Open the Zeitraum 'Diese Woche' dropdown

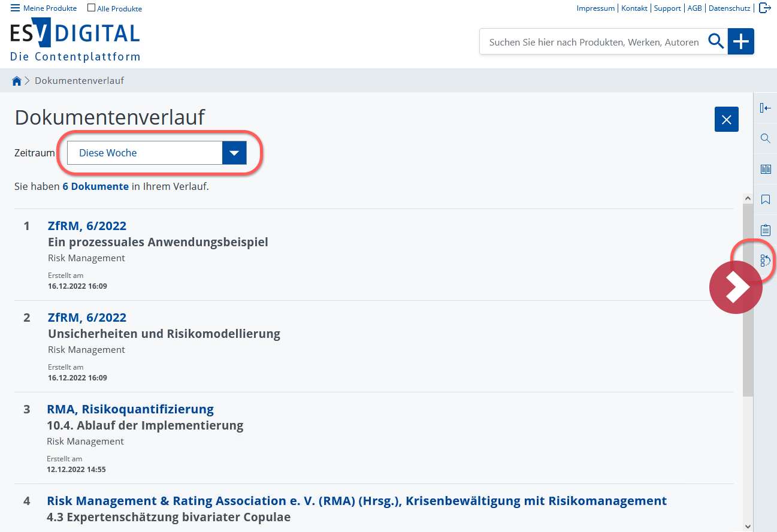point(234,153)
